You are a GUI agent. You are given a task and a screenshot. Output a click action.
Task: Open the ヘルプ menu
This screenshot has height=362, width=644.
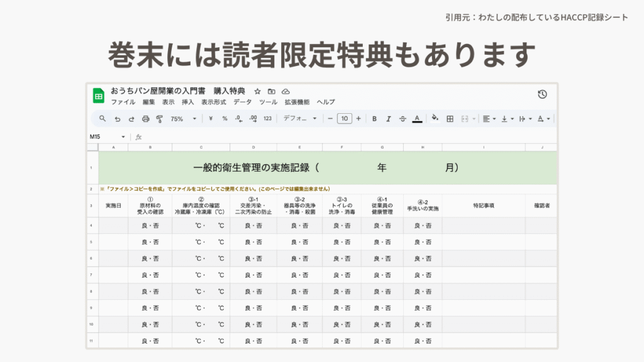(x=326, y=102)
